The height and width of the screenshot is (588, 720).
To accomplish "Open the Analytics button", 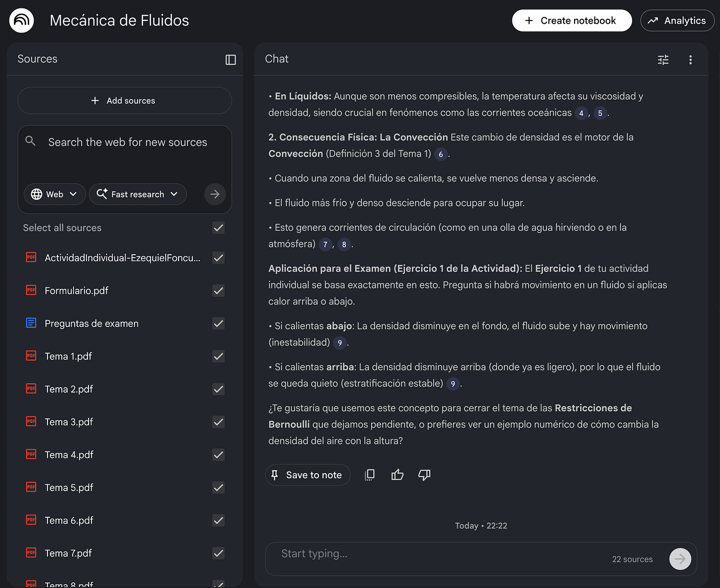I will pyautogui.click(x=677, y=20).
